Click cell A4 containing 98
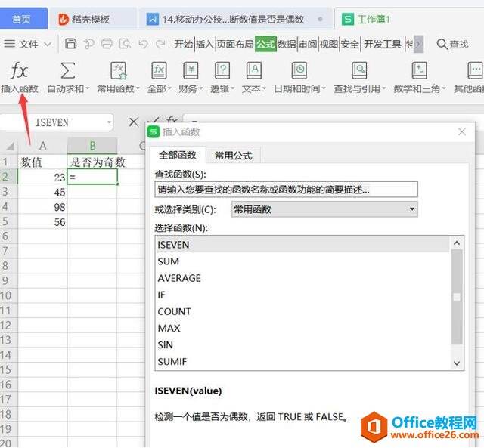This screenshot has height=448, width=484. [42, 206]
